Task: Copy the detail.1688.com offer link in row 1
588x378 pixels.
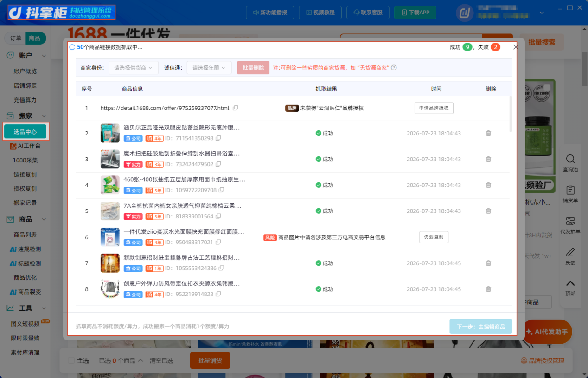Action: pyautogui.click(x=236, y=108)
